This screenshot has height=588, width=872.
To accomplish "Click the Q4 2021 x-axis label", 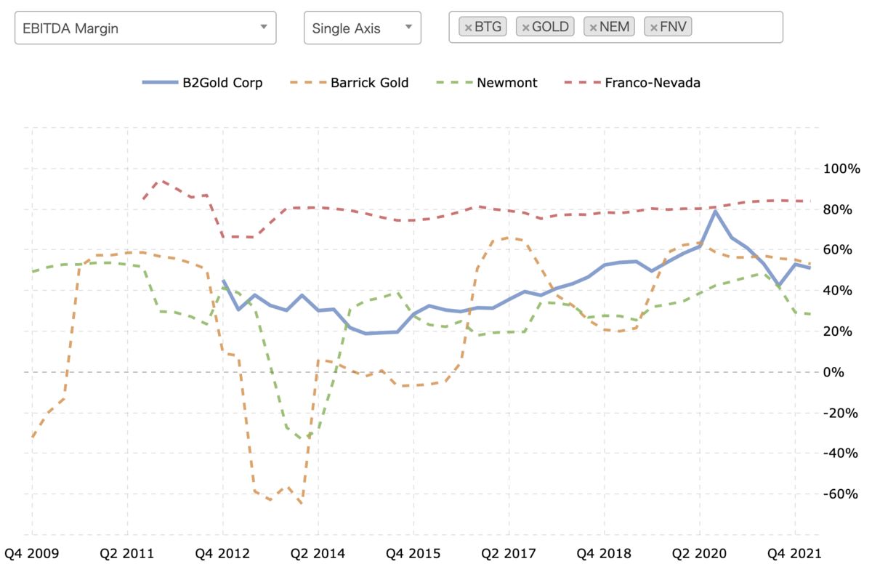I will pos(795,553).
